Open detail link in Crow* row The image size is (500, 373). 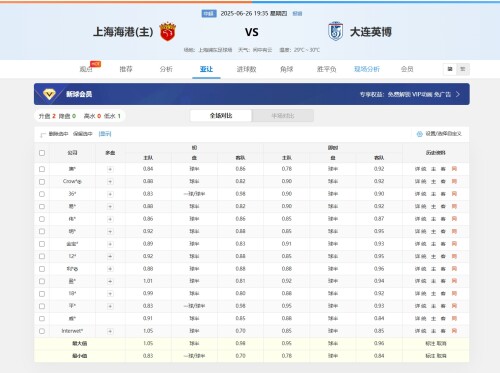(x=420, y=181)
